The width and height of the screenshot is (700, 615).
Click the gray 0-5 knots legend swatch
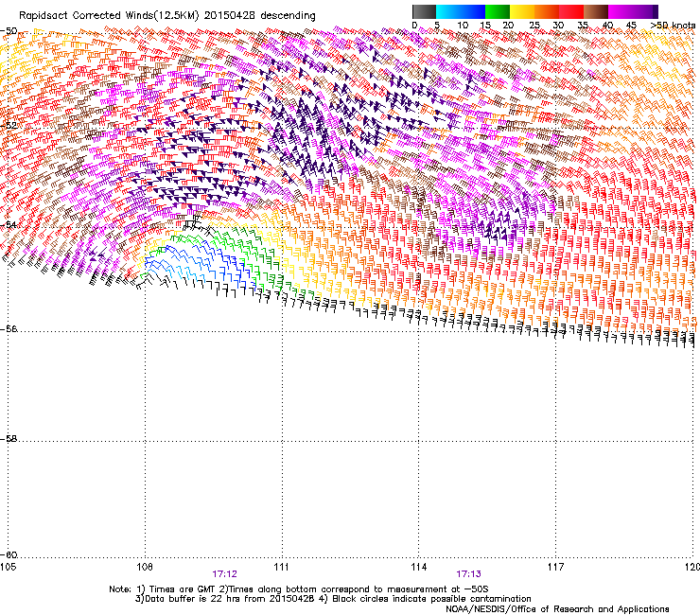coord(424,11)
